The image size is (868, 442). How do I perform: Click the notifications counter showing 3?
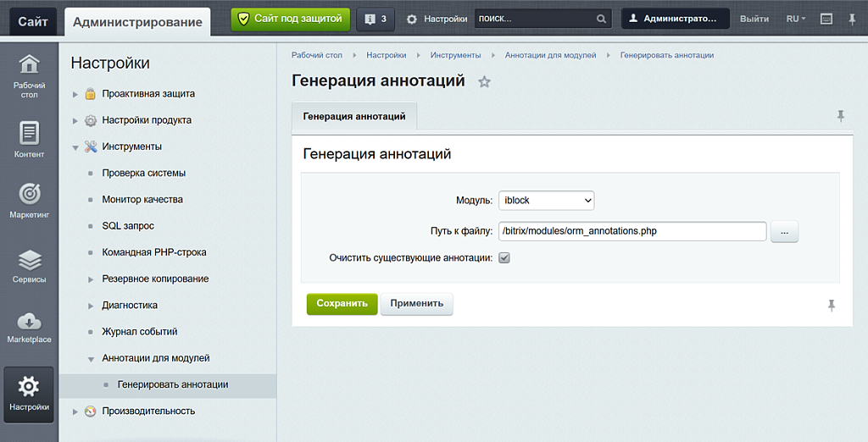pyautogui.click(x=376, y=19)
